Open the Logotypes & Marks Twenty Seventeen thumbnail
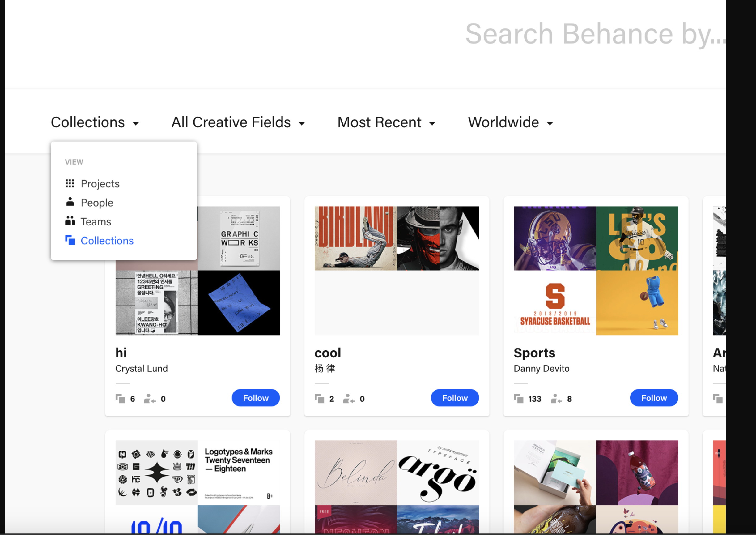Viewport: 756px width, 535px height. (x=239, y=473)
